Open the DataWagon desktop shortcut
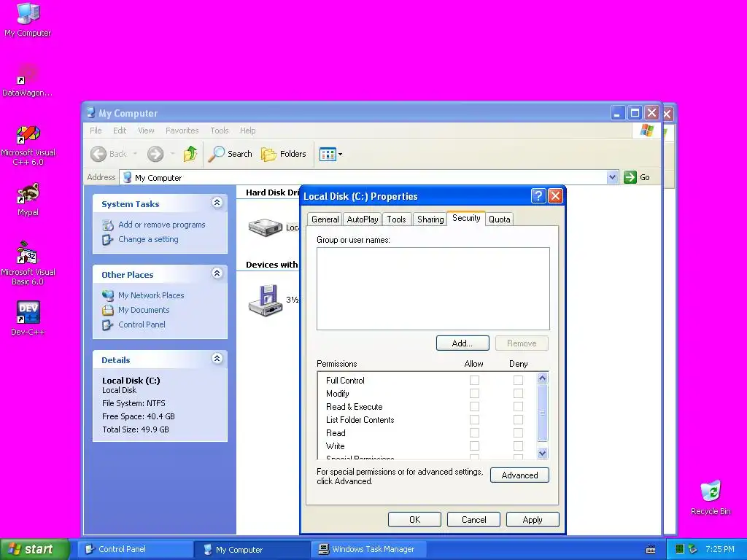 pyautogui.click(x=28, y=79)
